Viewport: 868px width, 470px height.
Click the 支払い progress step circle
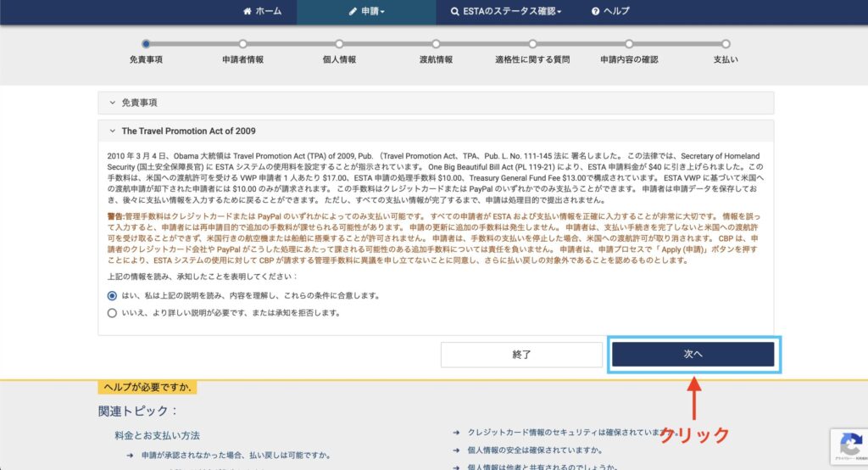[x=726, y=43]
